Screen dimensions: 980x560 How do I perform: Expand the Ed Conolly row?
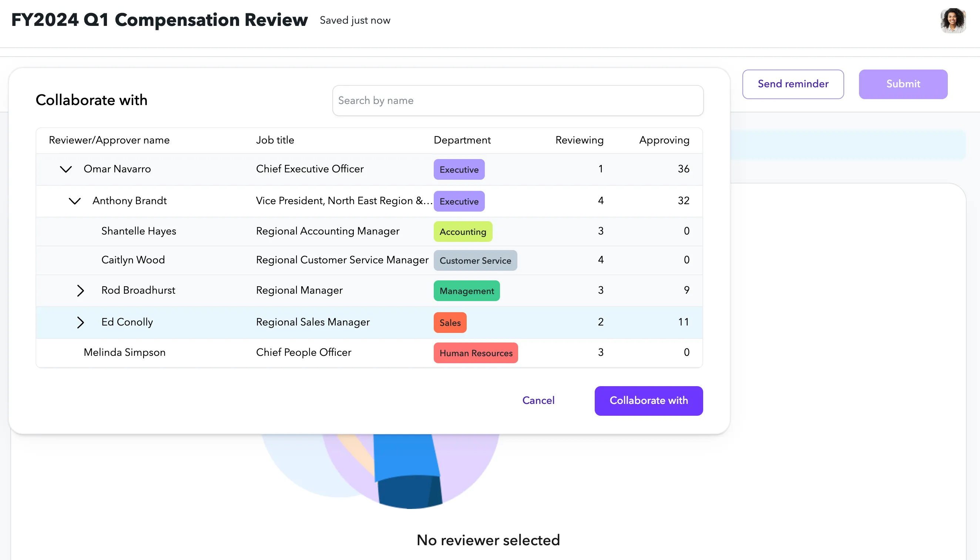pos(80,322)
